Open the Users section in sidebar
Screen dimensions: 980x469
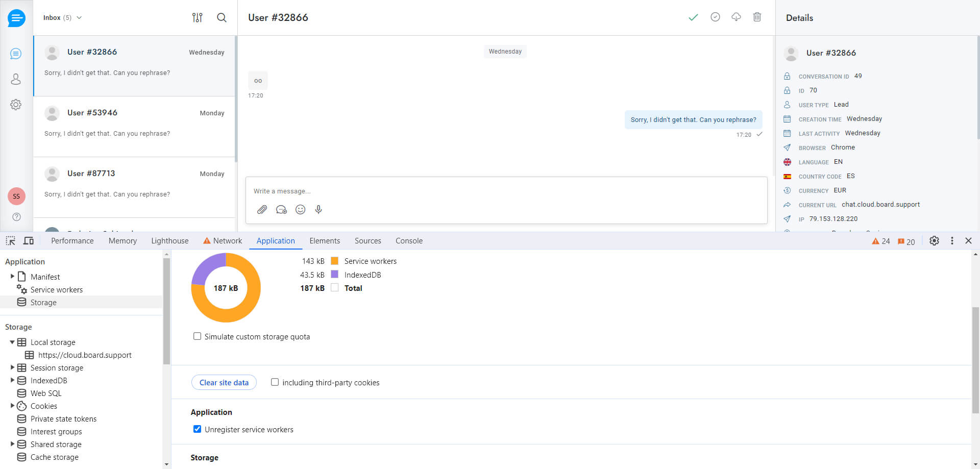pos(16,79)
